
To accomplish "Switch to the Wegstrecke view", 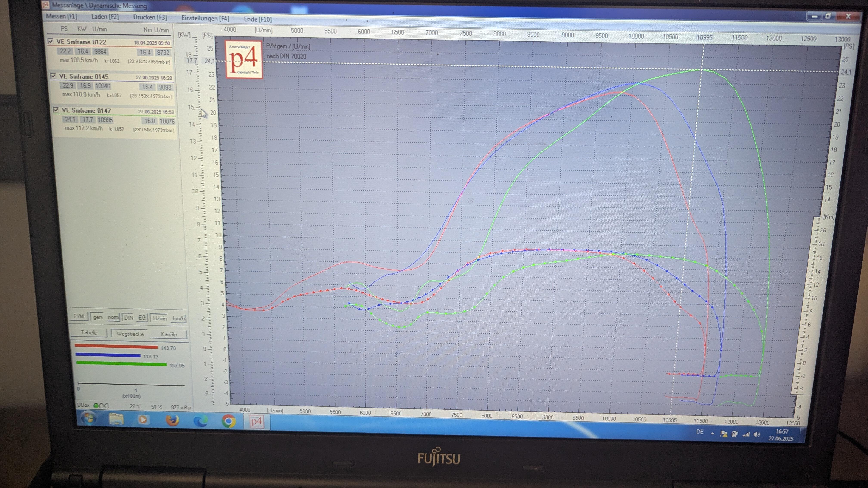I will pos(130,334).
